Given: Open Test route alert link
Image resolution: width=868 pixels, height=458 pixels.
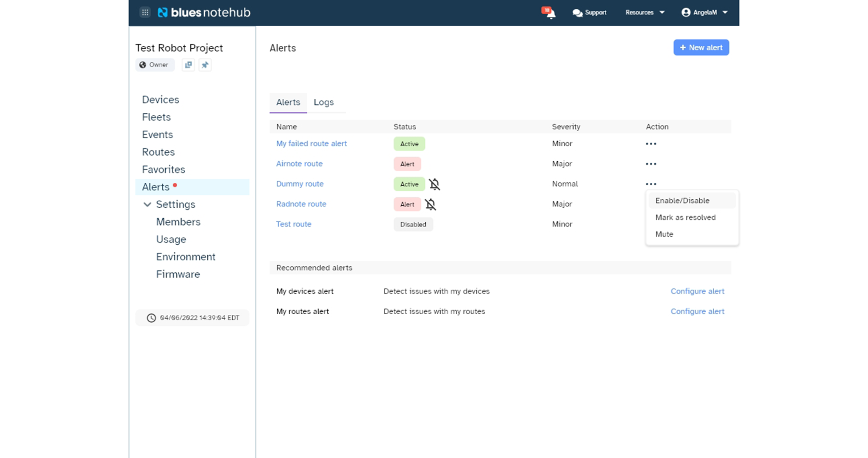Looking at the screenshot, I should tap(294, 224).
